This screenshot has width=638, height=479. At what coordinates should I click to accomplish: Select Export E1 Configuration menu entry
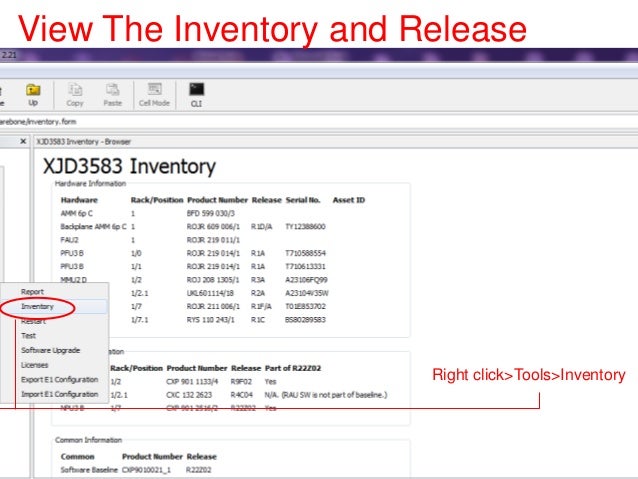pos(59,380)
